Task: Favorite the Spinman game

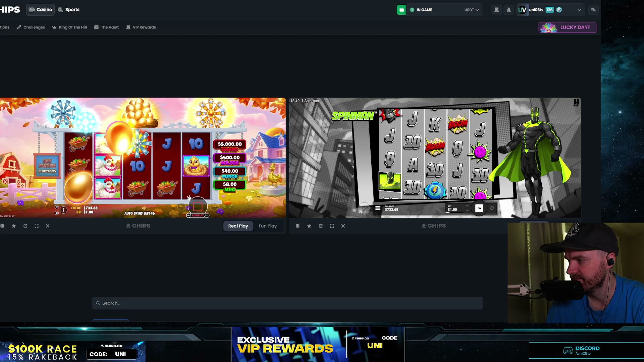Action: click(x=309, y=226)
